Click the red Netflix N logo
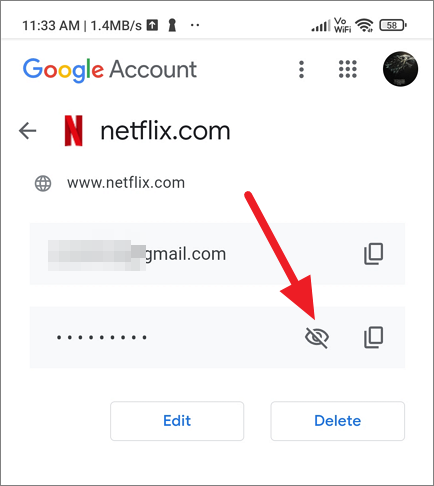The image size is (434, 486). point(73,131)
